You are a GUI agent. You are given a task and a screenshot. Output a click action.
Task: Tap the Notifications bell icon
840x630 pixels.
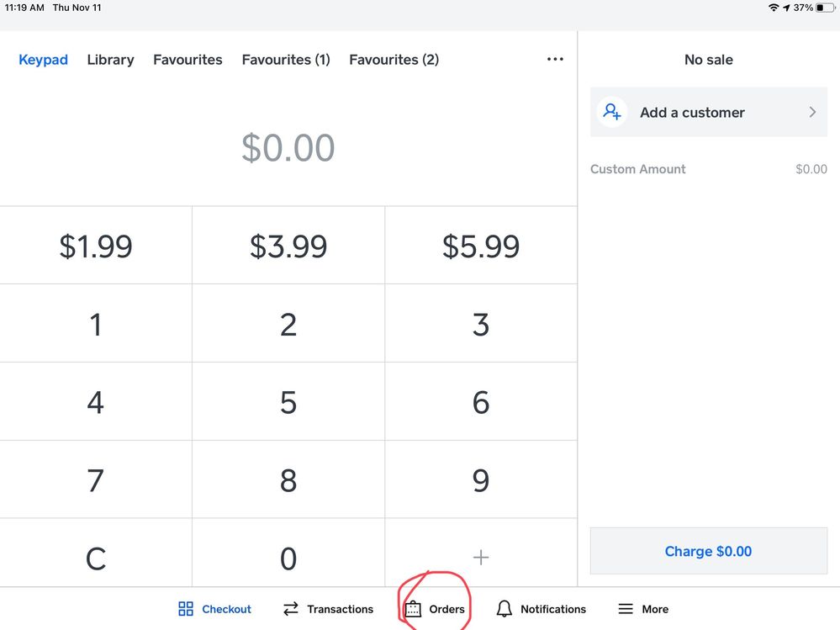pos(505,609)
